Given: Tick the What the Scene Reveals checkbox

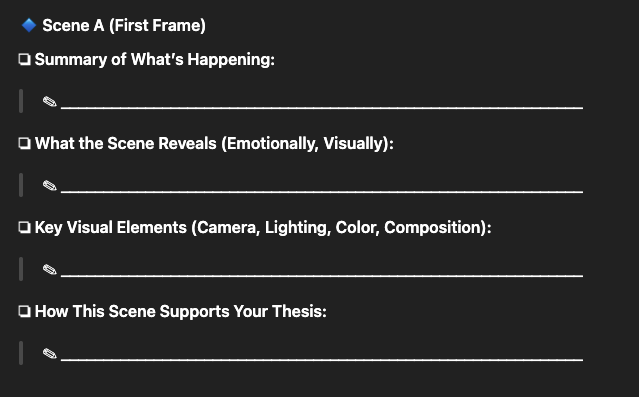Looking at the screenshot, I should click(24, 143).
